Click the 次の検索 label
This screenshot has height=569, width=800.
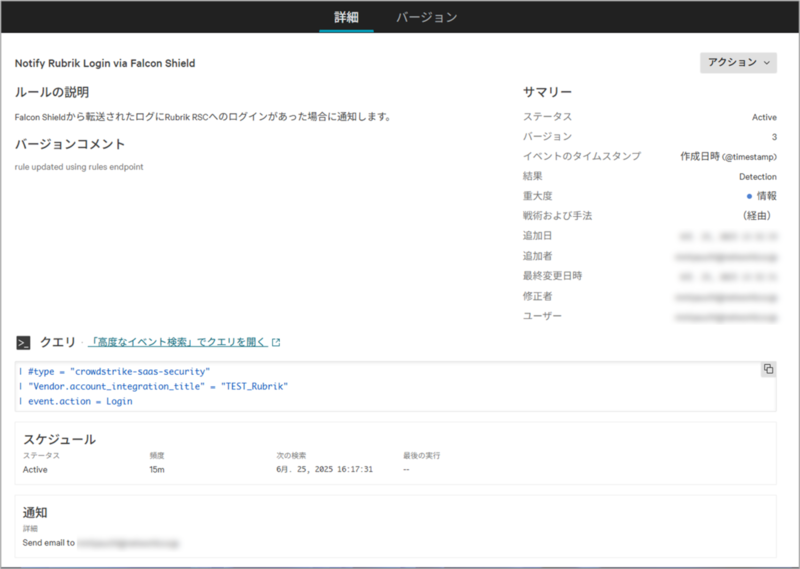pyautogui.click(x=291, y=455)
